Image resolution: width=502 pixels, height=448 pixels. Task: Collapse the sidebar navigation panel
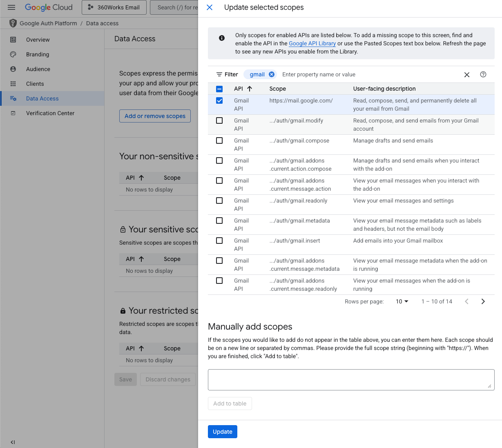[13, 442]
